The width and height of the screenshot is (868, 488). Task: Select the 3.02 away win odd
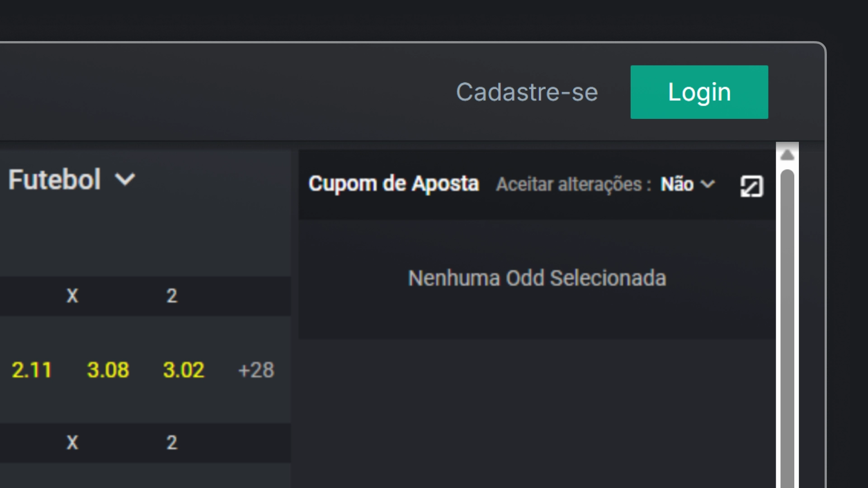[184, 370]
